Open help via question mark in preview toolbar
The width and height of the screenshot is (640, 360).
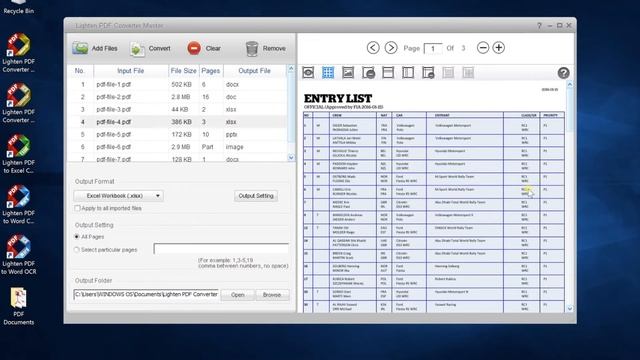[563, 73]
